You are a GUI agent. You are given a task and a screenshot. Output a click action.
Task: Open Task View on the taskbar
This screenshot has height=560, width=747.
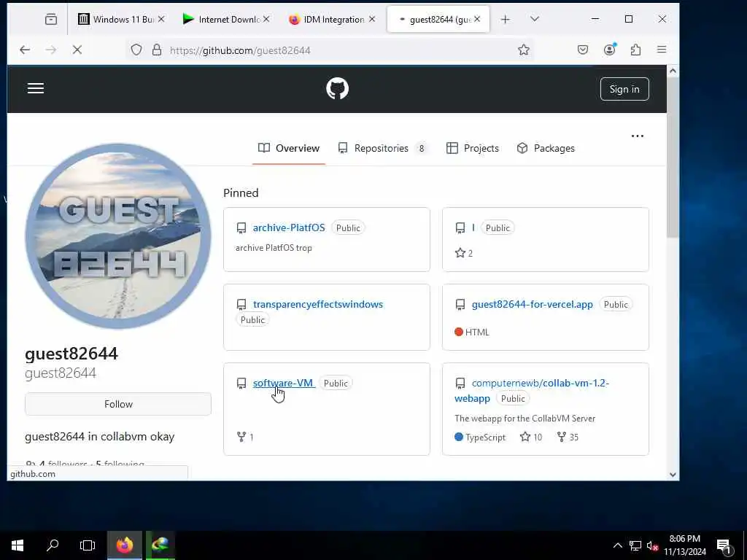[88, 545]
